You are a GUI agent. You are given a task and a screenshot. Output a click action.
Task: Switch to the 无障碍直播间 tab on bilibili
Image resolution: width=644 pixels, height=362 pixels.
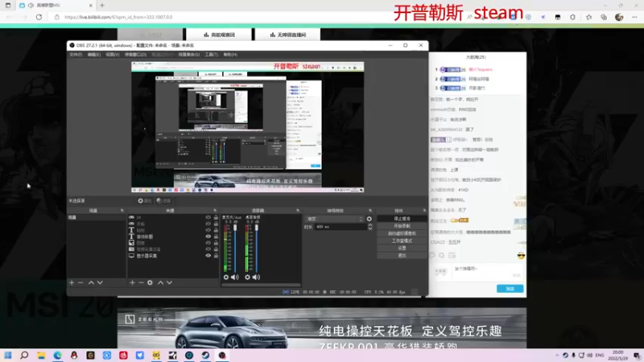(x=288, y=35)
